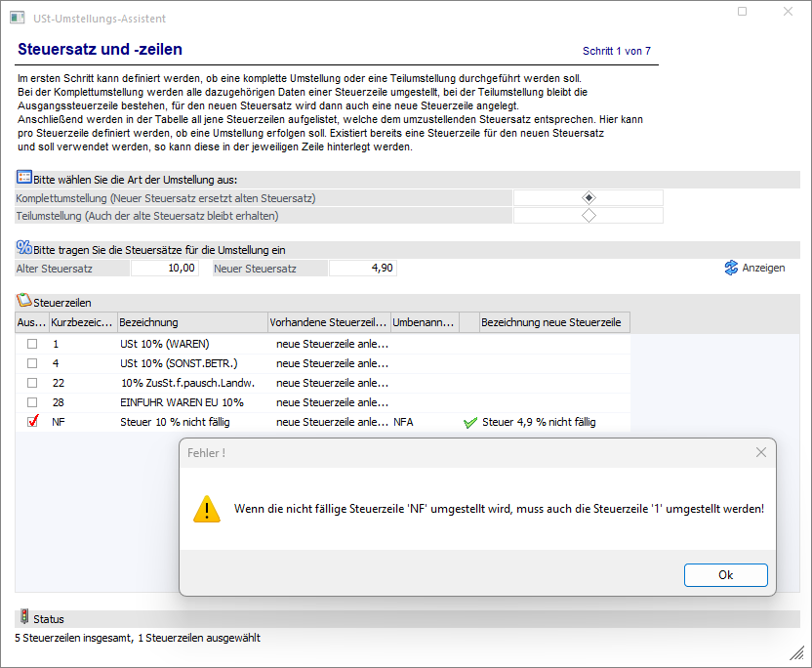
Task: Click 'Steuer 10 % nicht fällig' cell
Action: click(x=175, y=422)
